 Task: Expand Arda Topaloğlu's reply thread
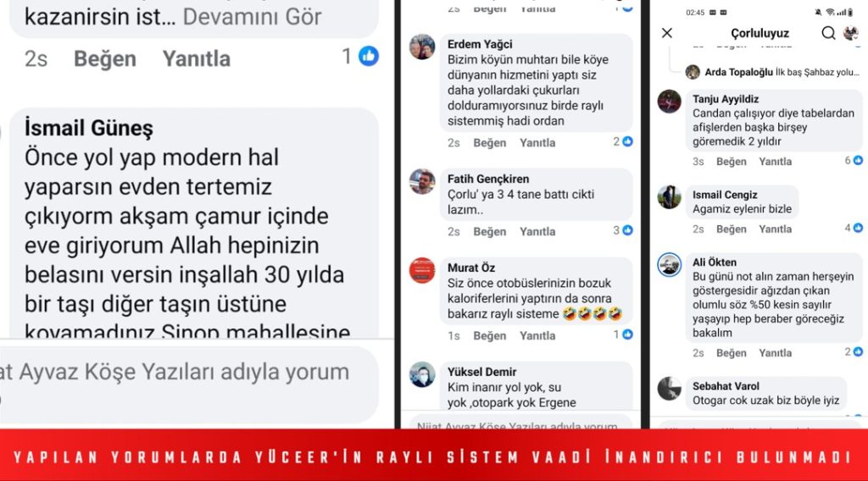pos(781,72)
